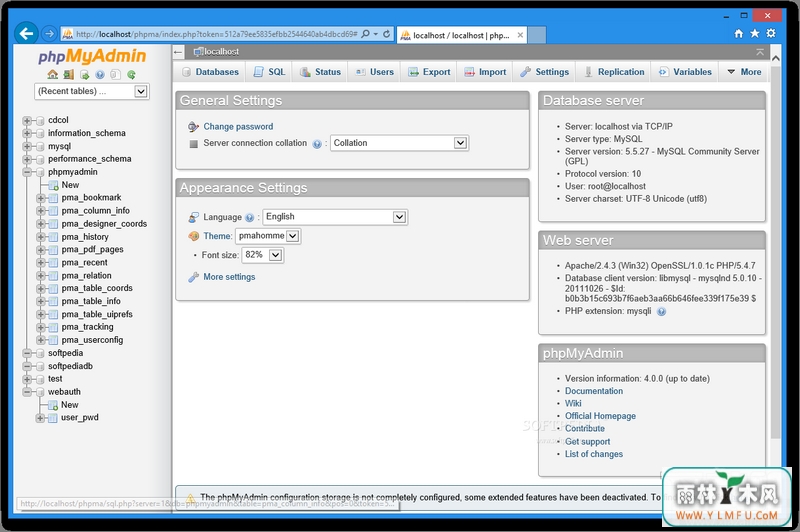This screenshot has width=800, height=532.
Task: Click the SQL documentation pages icon
Action: pos(116,74)
